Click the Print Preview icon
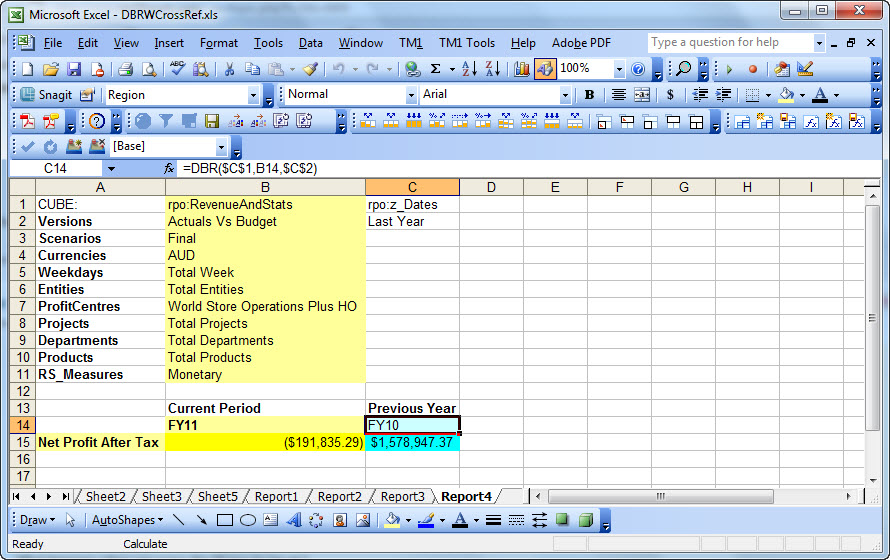Image resolution: width=890 pixels, height=560 pixels. coord(148,69)
